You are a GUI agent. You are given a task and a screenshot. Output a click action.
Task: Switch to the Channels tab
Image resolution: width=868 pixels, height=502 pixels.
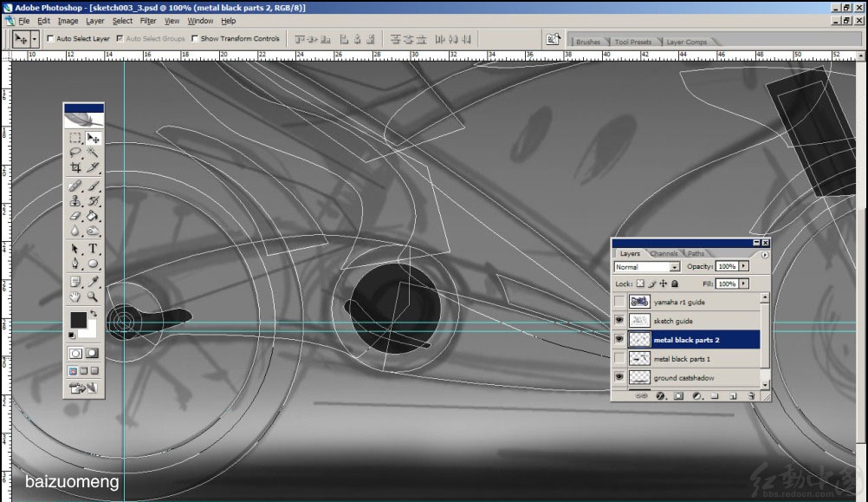(664, 253)
